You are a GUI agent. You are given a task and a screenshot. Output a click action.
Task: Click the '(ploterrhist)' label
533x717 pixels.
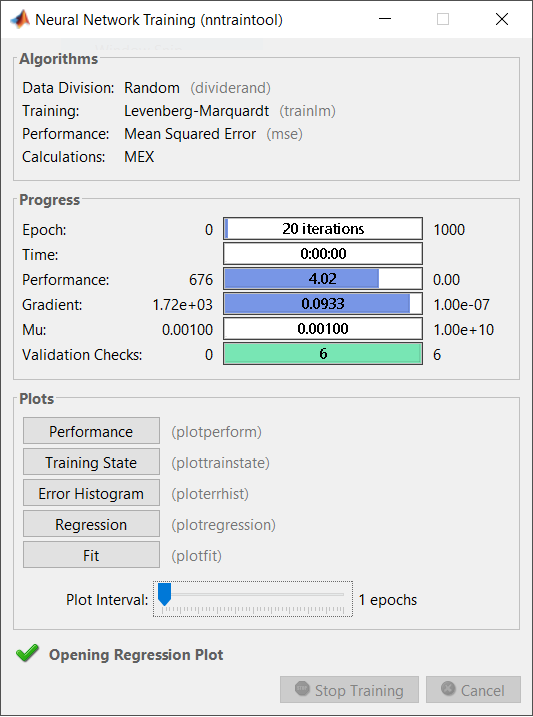(x=210, y=494)
